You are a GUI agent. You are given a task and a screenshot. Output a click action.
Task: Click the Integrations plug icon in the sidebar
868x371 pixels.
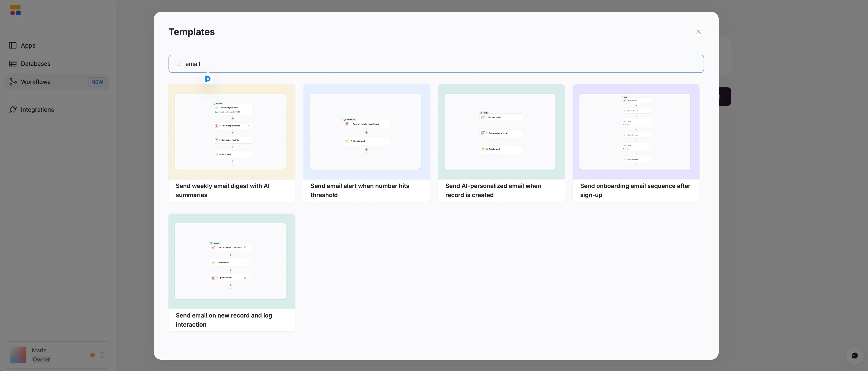13,109
